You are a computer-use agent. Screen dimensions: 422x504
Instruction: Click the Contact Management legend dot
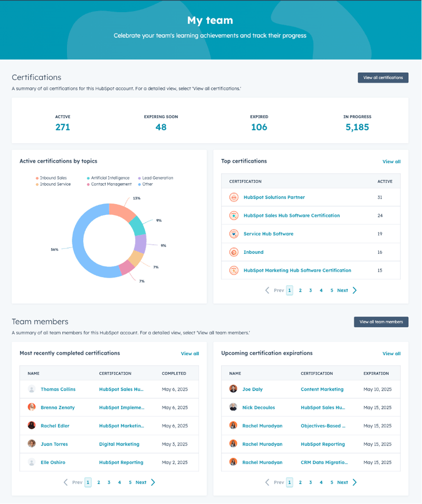click(88, 185)
